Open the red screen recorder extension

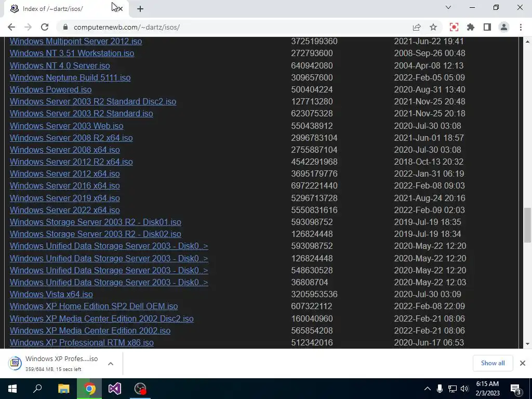[x=454, y=27]
